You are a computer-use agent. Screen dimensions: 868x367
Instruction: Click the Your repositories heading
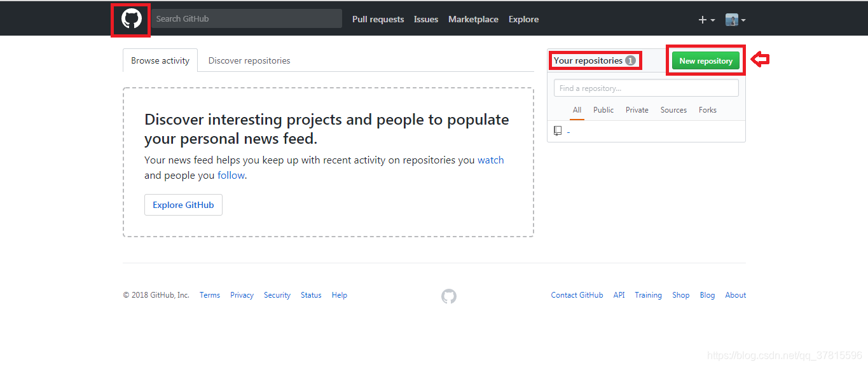(588, 60)
